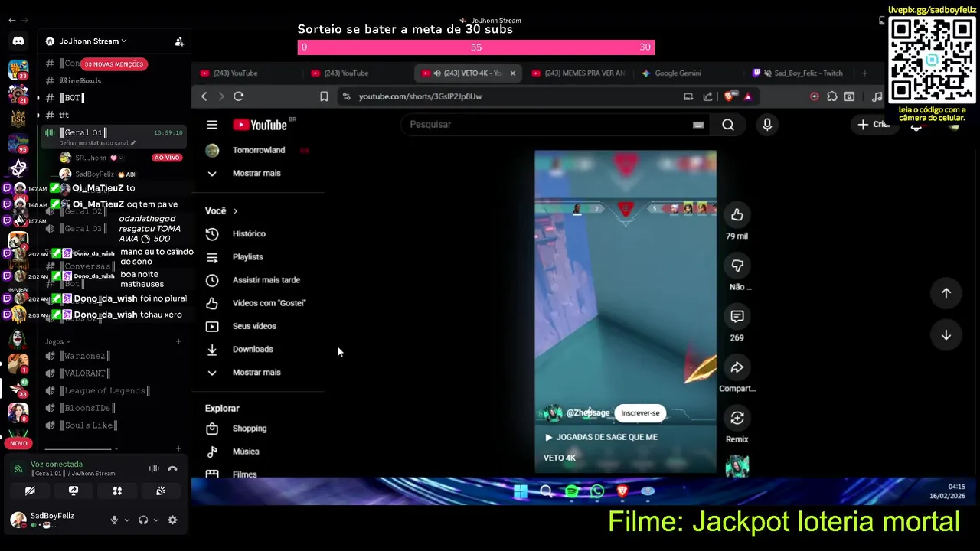Dislike the YouTube short
Screen dimensions: 980x551
coord(737,266)
